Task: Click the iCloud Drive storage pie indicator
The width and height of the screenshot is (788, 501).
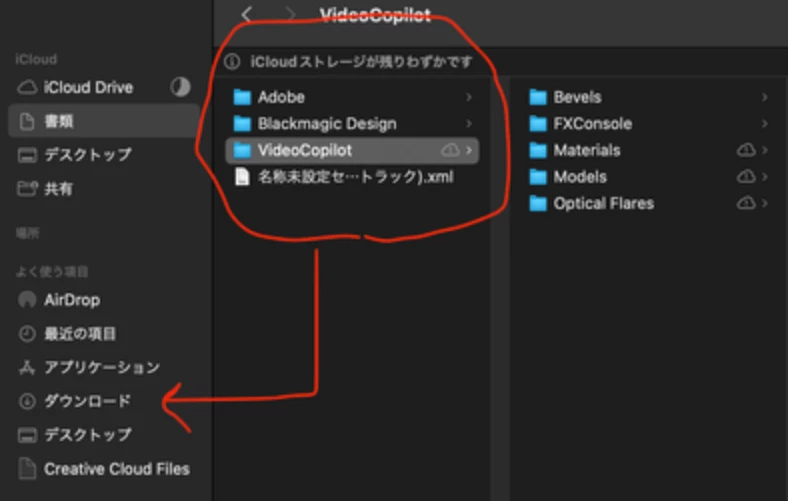Action: [180, 87]
